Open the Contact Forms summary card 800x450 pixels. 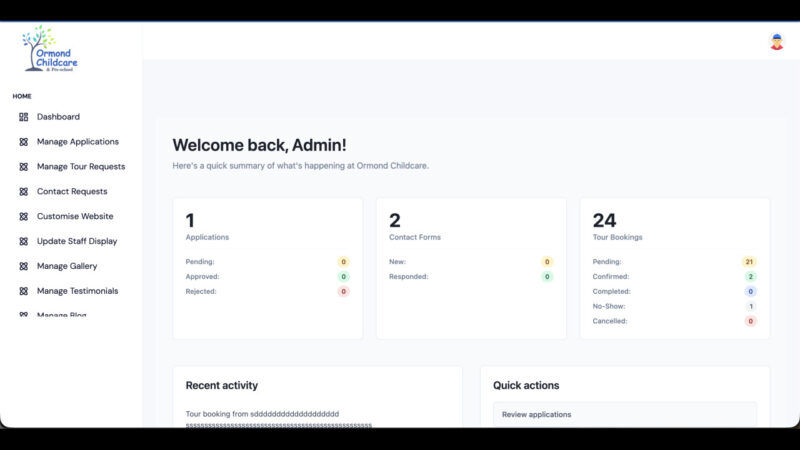(471, 268)
